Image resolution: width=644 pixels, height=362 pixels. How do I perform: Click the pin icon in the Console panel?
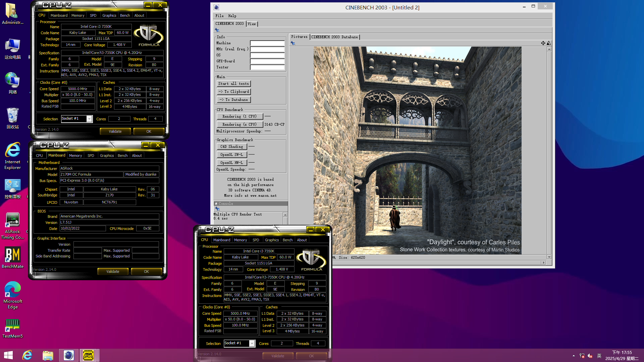click(x=217, y=209)
